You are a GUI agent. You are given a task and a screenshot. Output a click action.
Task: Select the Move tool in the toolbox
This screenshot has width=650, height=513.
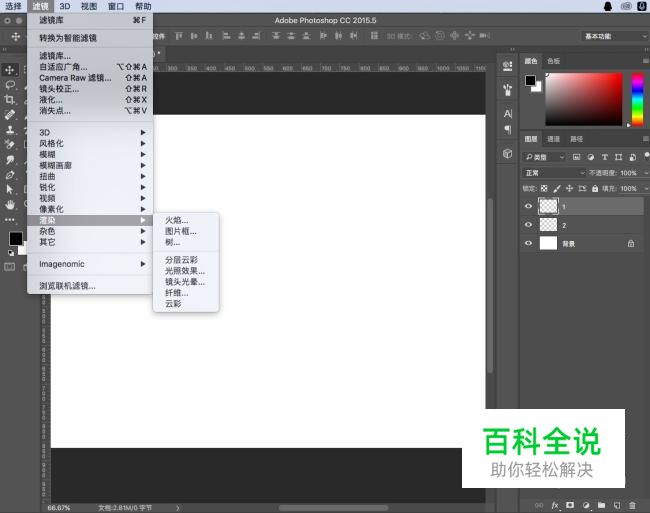[10, 70]
